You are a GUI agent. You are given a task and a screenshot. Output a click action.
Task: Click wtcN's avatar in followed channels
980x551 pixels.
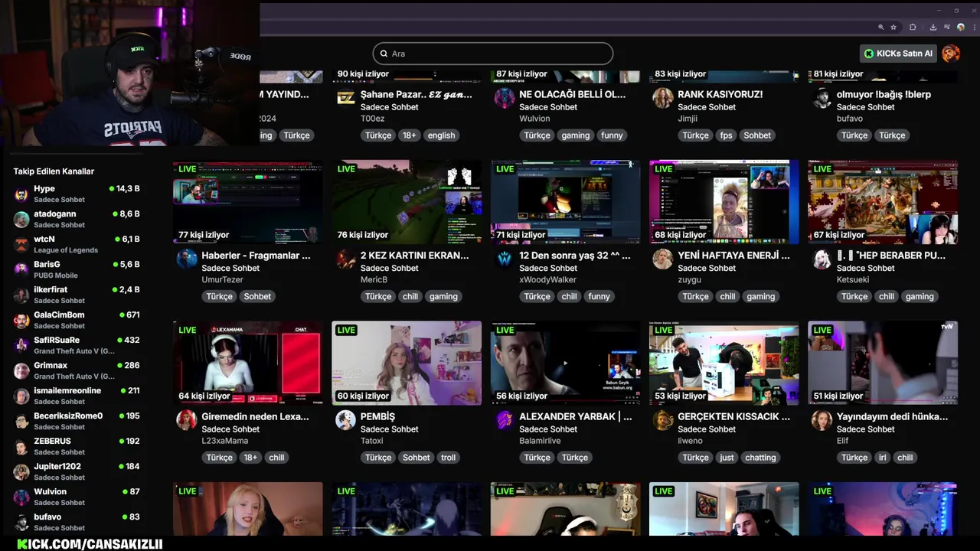click(x=21, y=245)
